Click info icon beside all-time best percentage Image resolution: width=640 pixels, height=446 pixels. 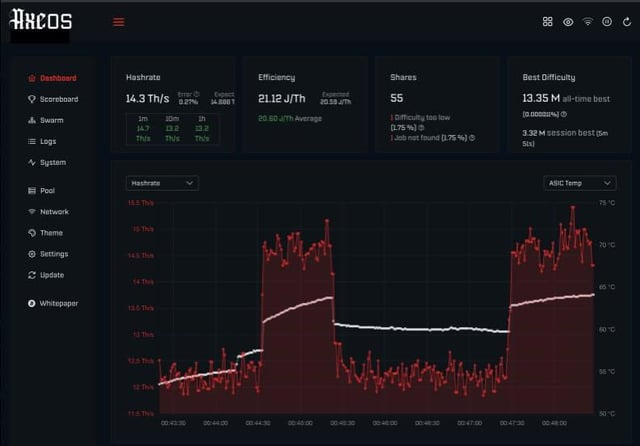pos(564,114)
